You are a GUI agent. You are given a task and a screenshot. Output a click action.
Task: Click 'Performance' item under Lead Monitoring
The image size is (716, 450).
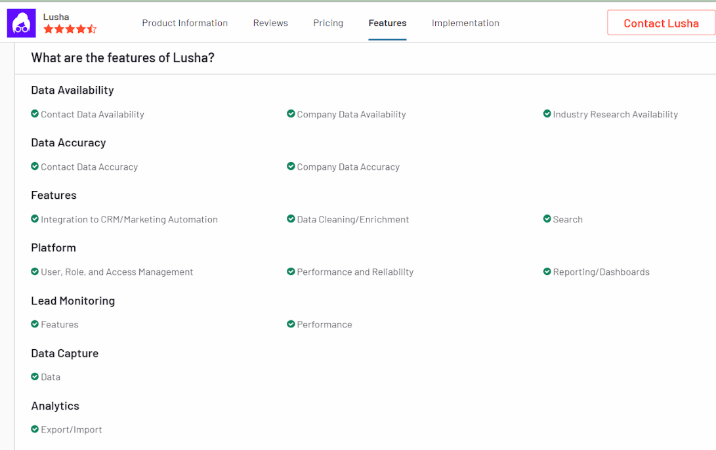324,324
